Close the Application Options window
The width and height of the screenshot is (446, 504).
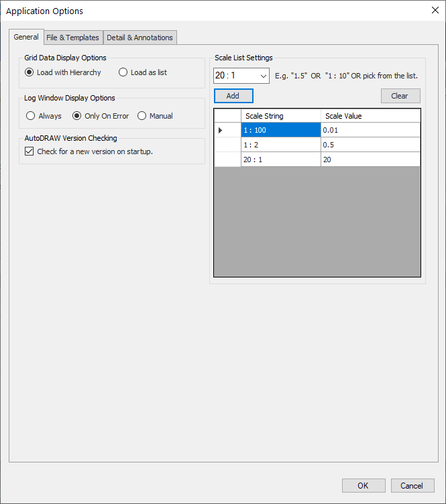435,10
